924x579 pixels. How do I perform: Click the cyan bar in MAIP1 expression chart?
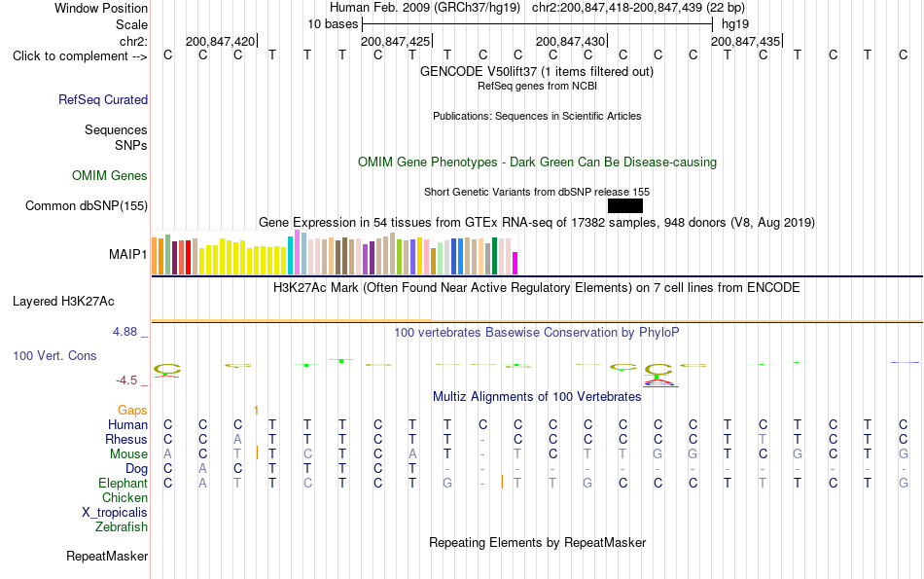pos(291,255)
